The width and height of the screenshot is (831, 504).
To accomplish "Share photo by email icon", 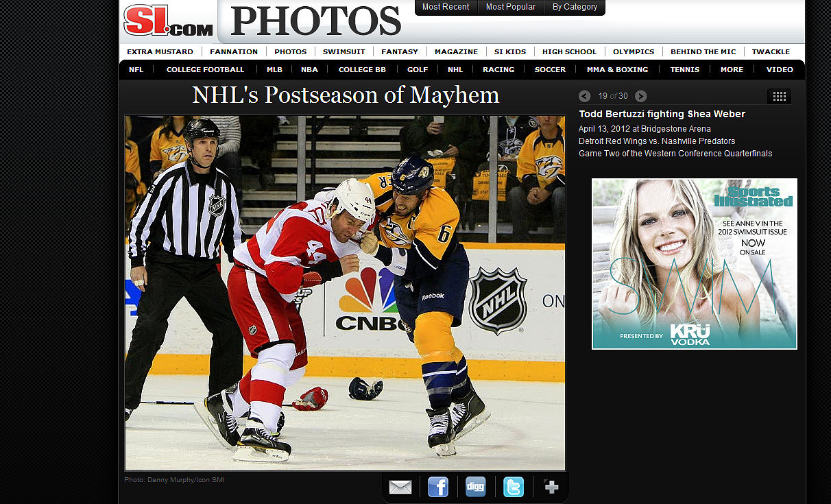I will point(400,488).
